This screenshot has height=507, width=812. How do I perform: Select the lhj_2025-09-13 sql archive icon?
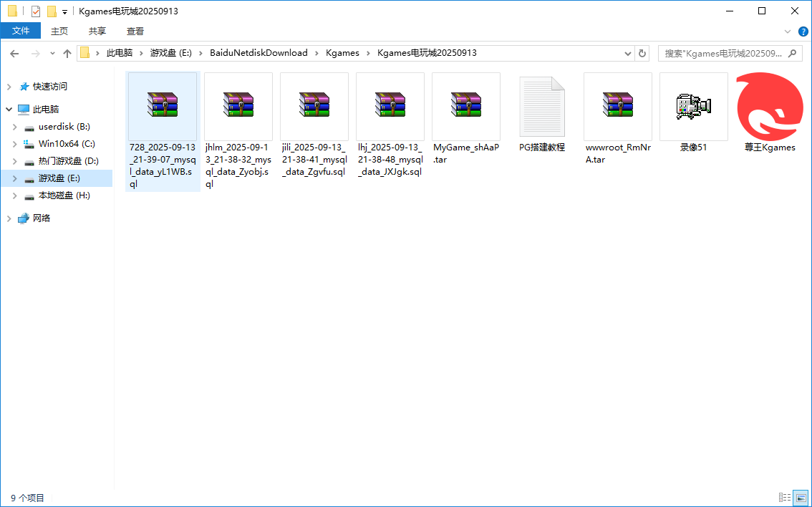point(390,105)
